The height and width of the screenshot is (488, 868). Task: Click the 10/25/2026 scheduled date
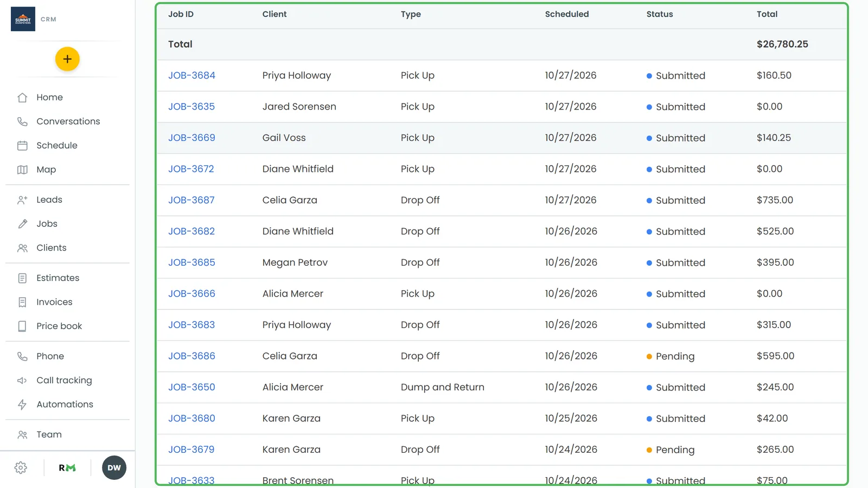coord(571,419)
